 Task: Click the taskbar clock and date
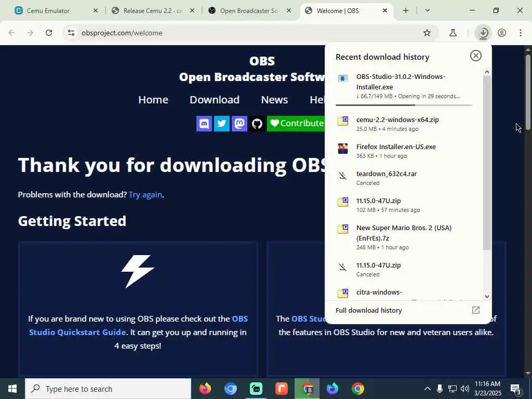point(487,389)
